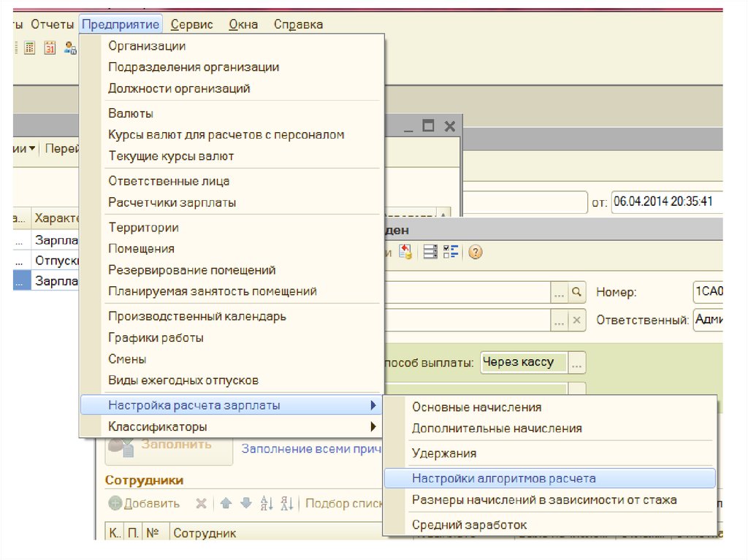Click the X clear button beside the field

point(577,320)
